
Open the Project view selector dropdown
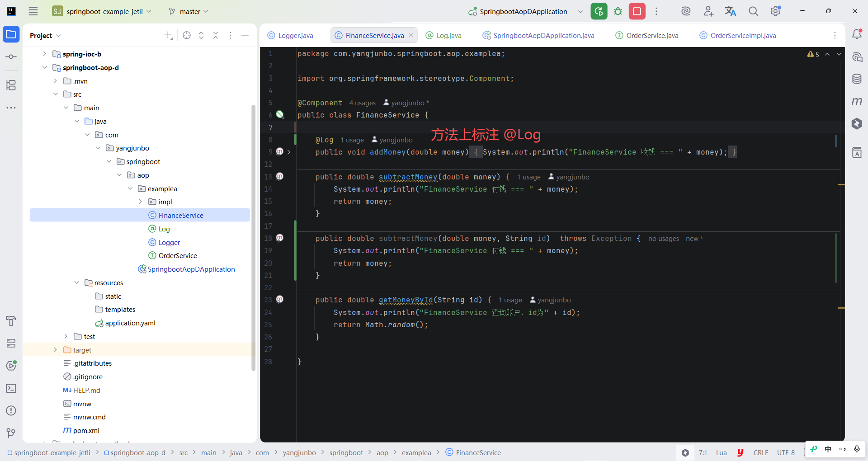[45, 35]
